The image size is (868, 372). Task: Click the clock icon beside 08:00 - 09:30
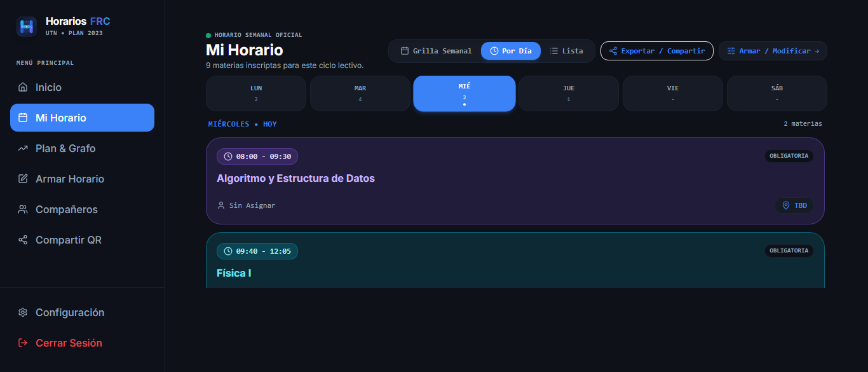click(228, 156)
